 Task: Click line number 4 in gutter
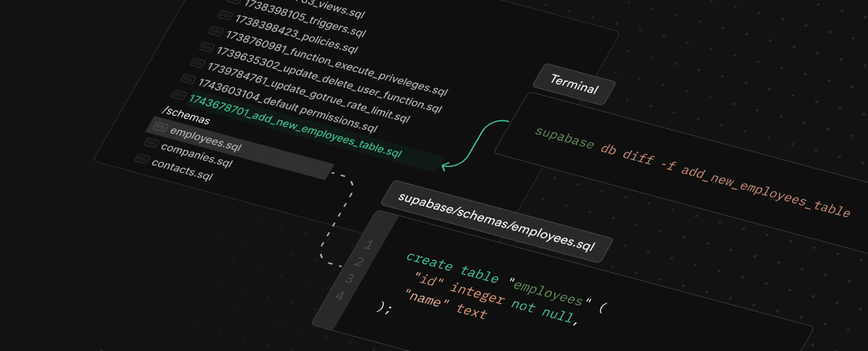[340, 296]
